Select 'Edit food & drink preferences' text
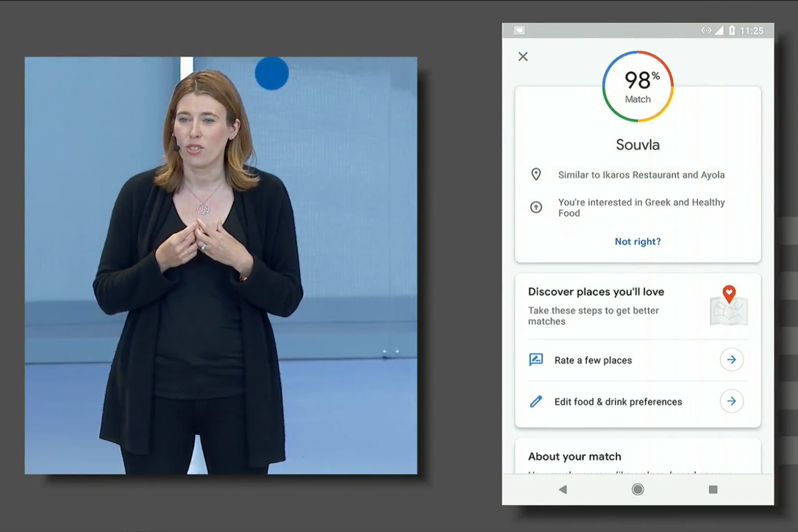This screenshot has width=798, height=532. pyautogui.click(x=618, y=402)
